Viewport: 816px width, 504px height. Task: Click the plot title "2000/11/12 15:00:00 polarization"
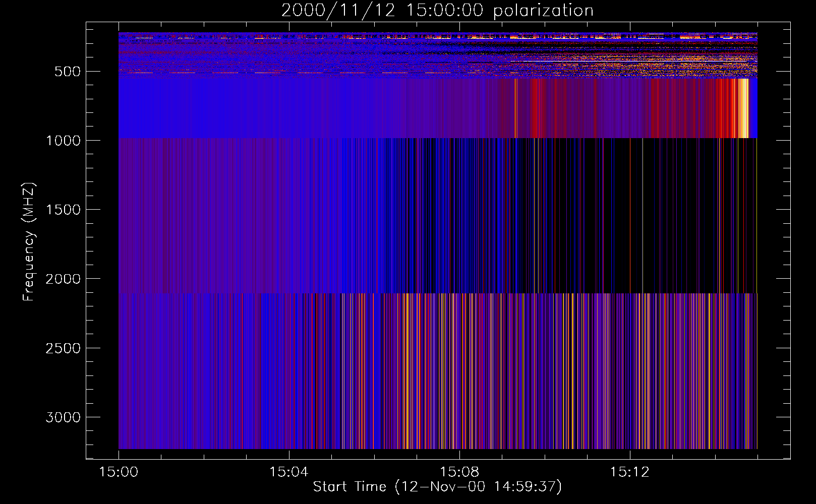(x=437, y=11)
